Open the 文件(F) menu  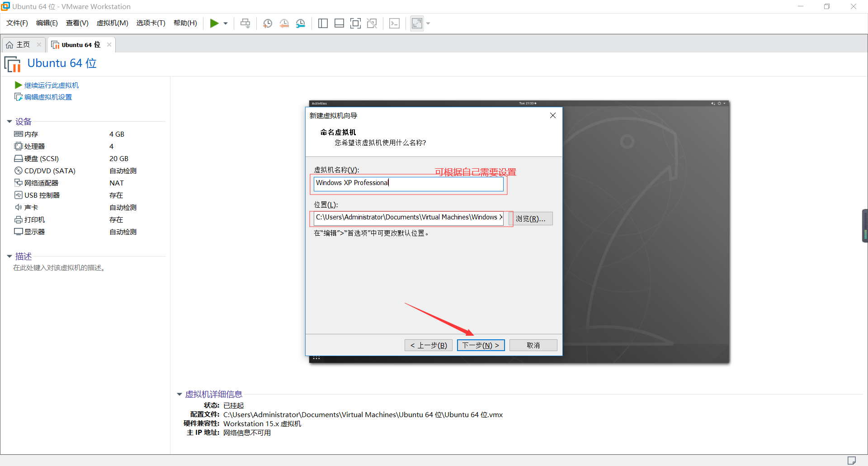pos(17,23)
